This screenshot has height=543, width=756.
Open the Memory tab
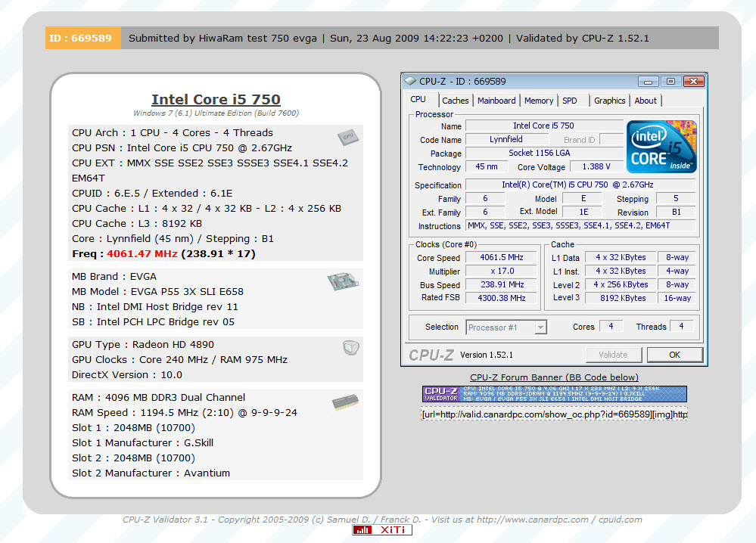(x=539, y=101)
